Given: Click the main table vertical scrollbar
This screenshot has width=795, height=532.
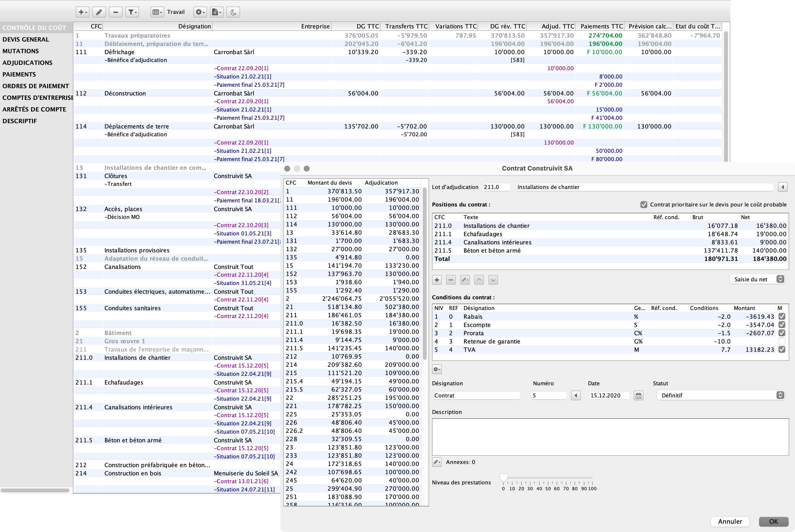Looking at the screenshot, I should [x=726, y=97].
